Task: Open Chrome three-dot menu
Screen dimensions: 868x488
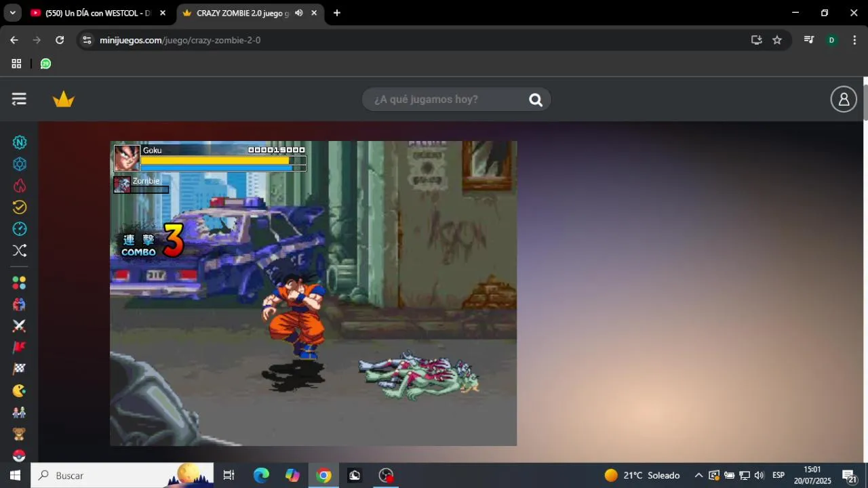Action: (x=854, y=40)
